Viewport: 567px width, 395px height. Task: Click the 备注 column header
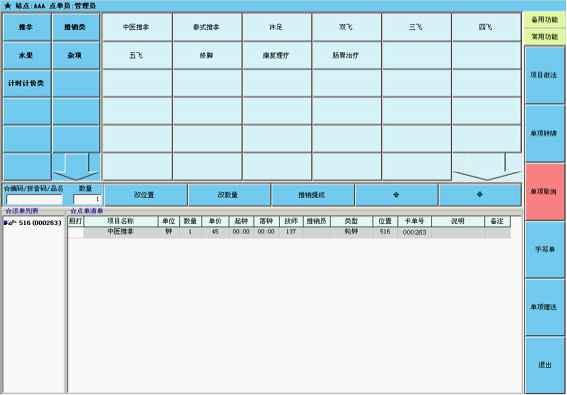tap(498, 221)
